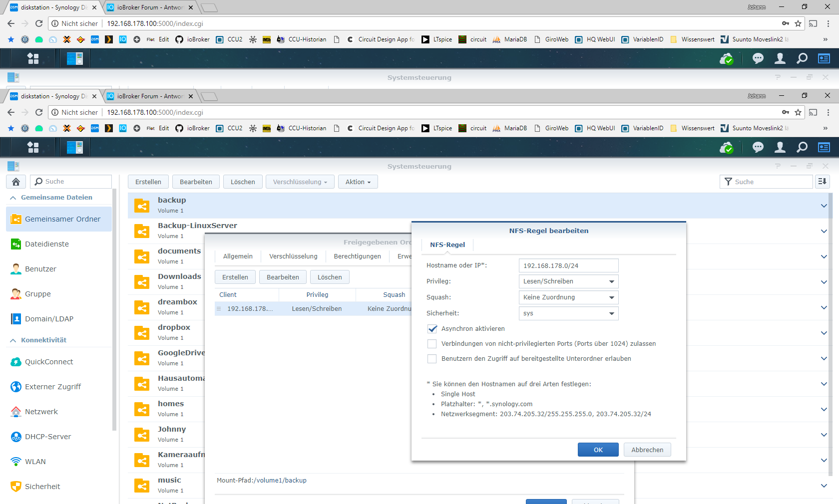Image resolution: width=839 pixels, height=504 pixels.
Task: Click the Backup-LinuxServer share icon
Action: point(142,231)
